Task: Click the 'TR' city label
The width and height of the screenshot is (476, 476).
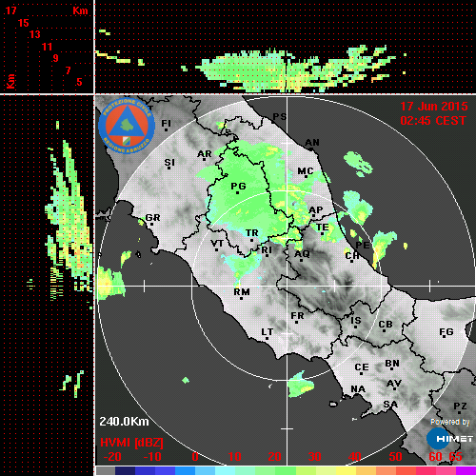Action: tap(252, 233)
